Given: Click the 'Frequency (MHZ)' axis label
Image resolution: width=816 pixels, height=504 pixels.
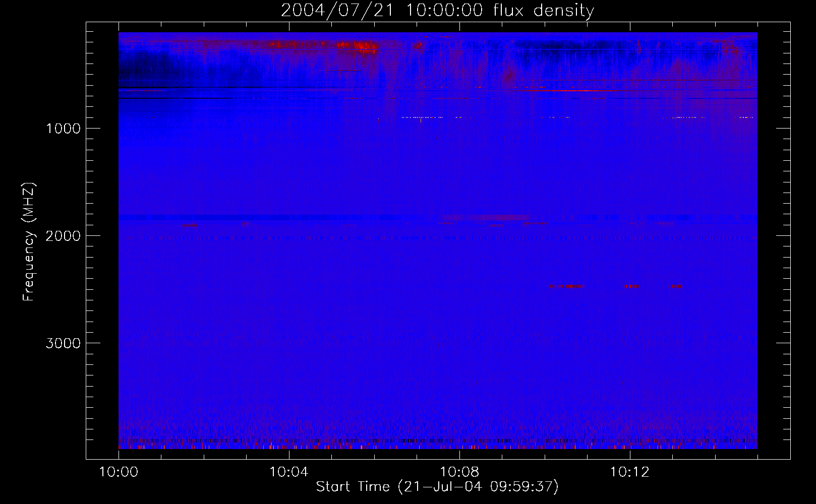Looking at the screenshot, I should (x=29, y=242).
